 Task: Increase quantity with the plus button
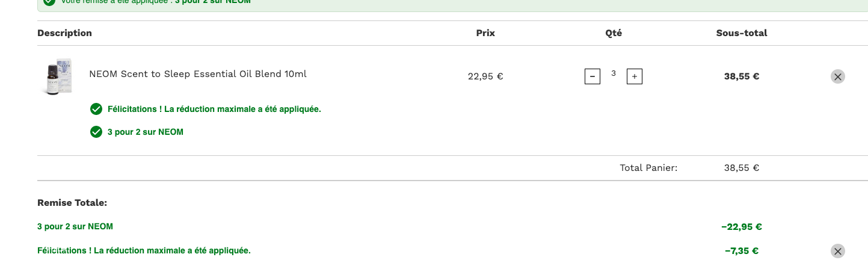[634, 76]
